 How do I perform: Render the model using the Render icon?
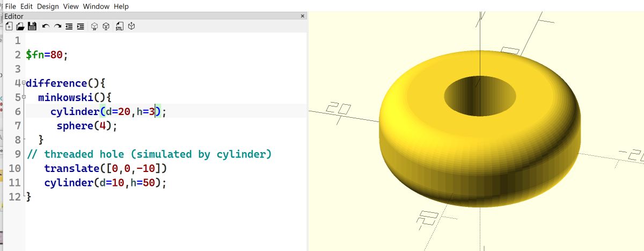[106, 26]
